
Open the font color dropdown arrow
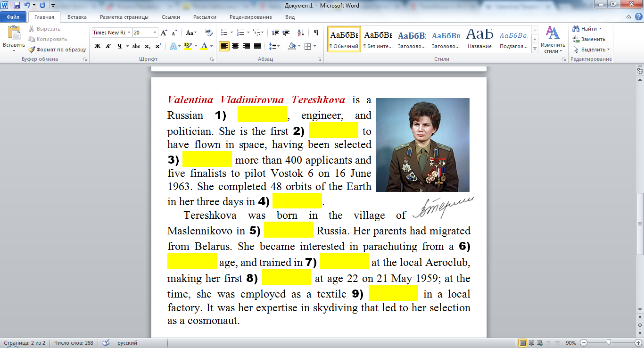211,46
